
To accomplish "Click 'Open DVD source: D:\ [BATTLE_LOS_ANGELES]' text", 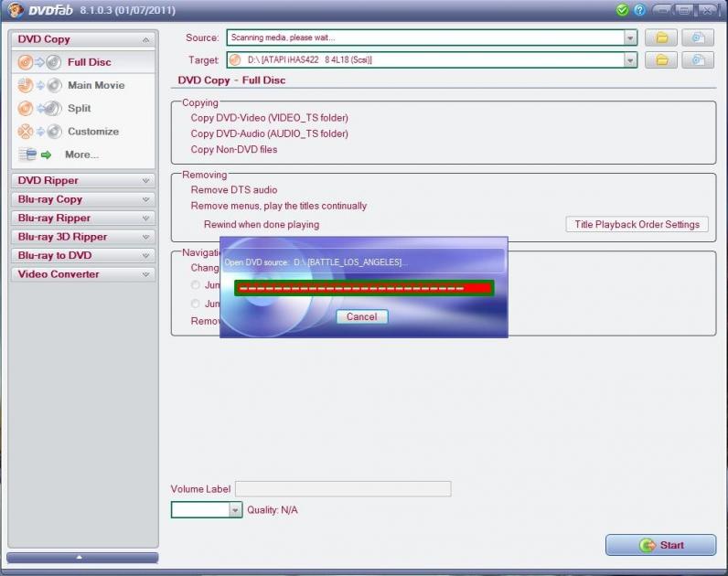I will pyautogui.click(x=316, y=262).
